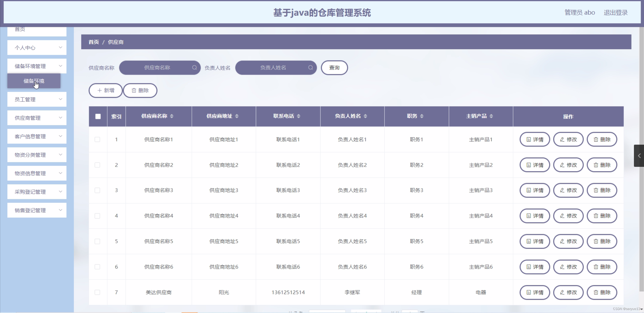Expand the 员工管理 sidebar menu
The image size is (644, 313).
37,99
